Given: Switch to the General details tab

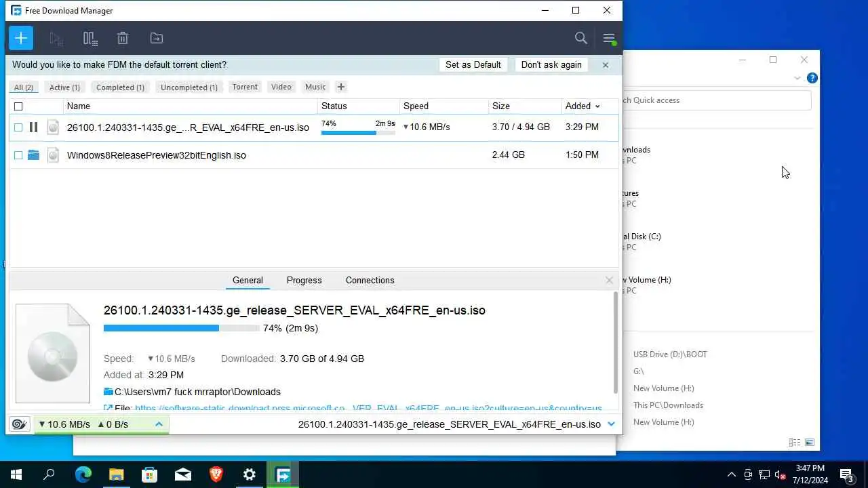Looking at the screenshot, I should (x=248, y=280).
